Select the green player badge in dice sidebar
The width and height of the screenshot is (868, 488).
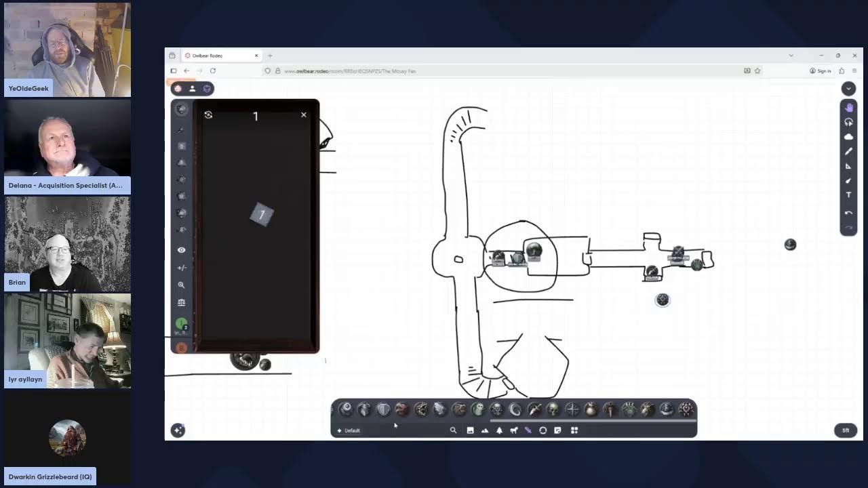coord(181,325)
